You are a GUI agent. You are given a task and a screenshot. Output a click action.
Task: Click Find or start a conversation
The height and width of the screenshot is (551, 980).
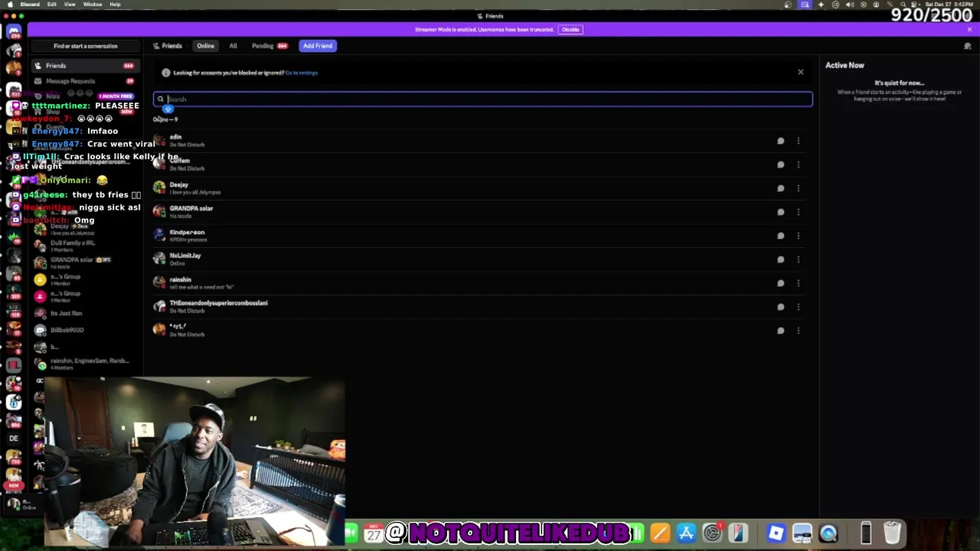pos(86,46)
